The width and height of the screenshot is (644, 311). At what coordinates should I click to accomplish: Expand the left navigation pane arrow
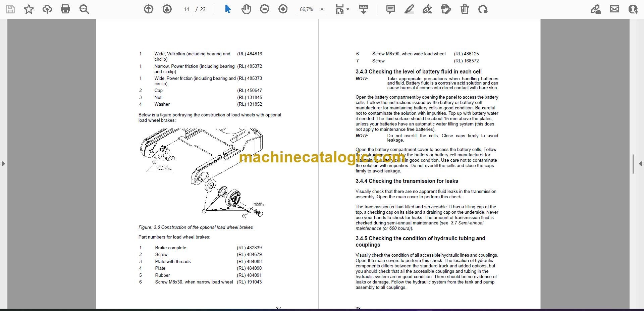pos(3,164)
